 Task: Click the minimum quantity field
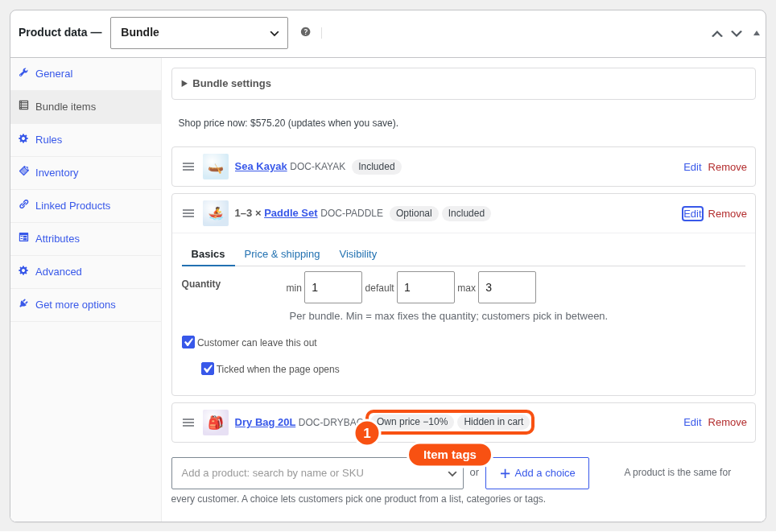[333, 287]
